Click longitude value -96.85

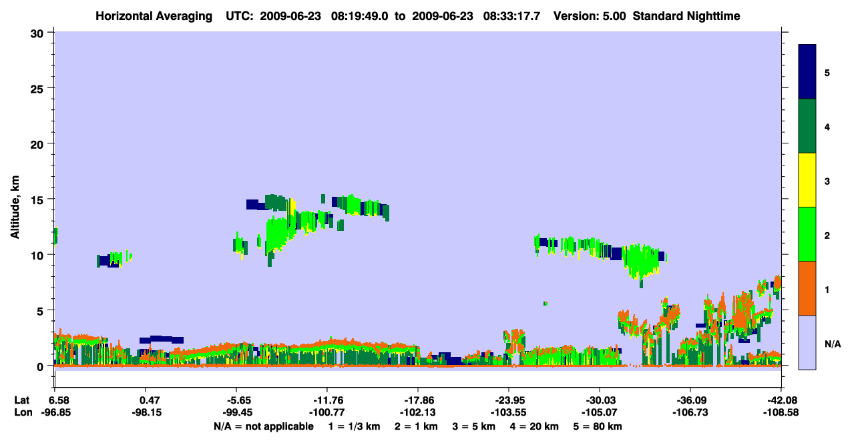(x=57, y=412)
